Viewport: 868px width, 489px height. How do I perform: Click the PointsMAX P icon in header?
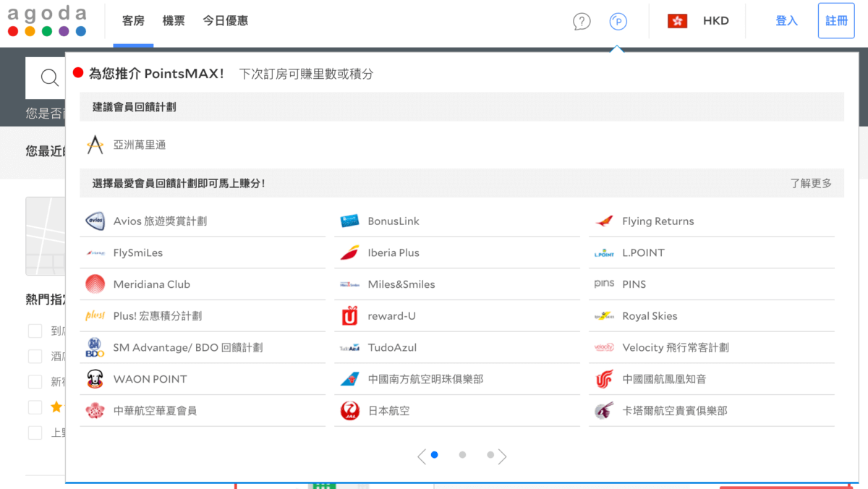click(x=618, y=21)
